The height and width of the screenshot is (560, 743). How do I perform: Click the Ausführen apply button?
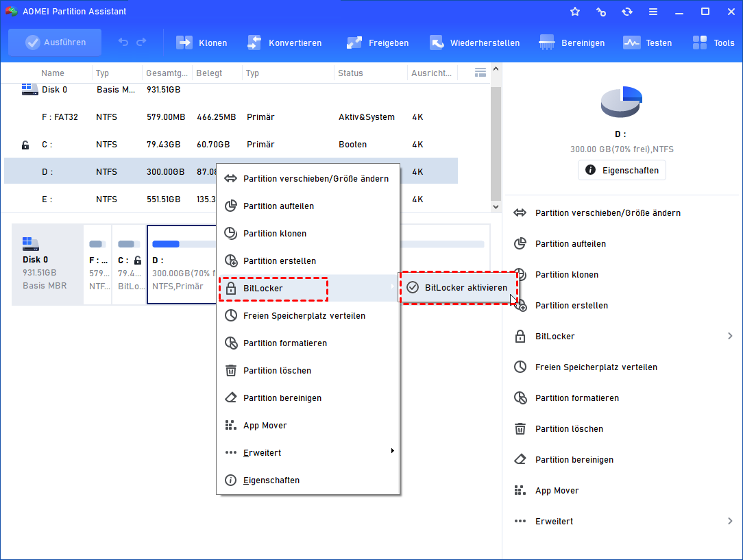pos(55,42)
